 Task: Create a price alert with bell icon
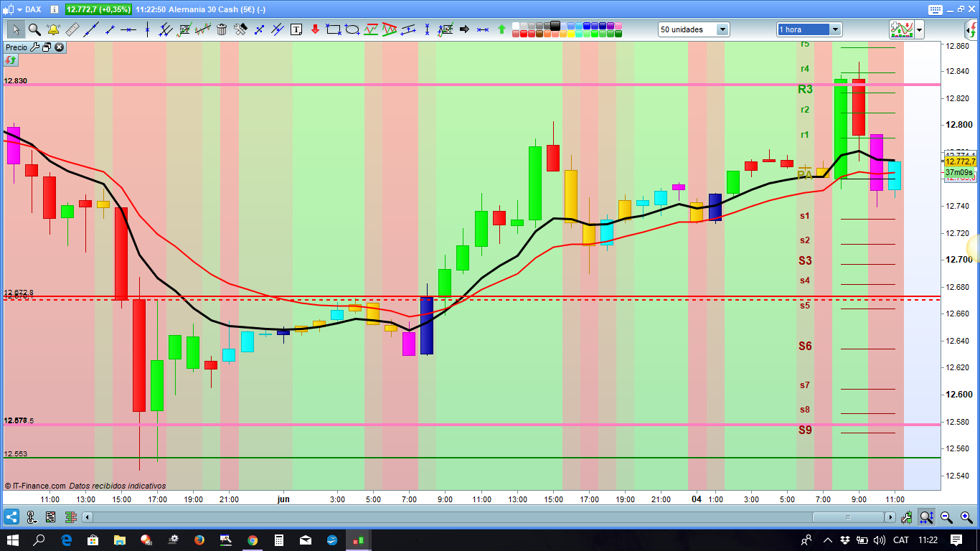tap(53, 29)
